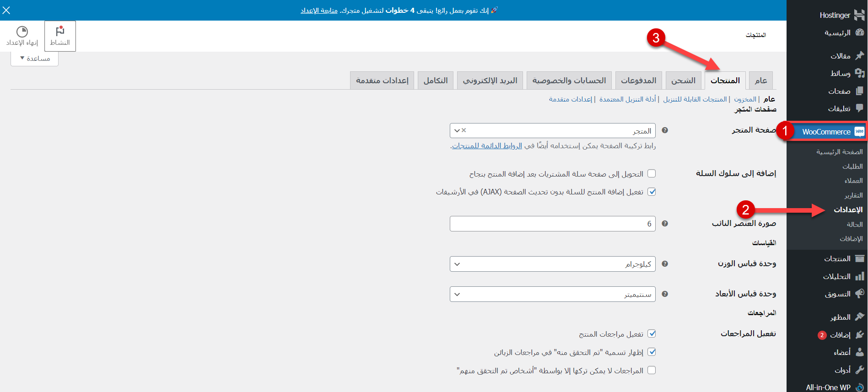868x392 pixels.
Task: Open the dimensions unit سنتيمتر dropdown
Action: (x=552, y=294)
